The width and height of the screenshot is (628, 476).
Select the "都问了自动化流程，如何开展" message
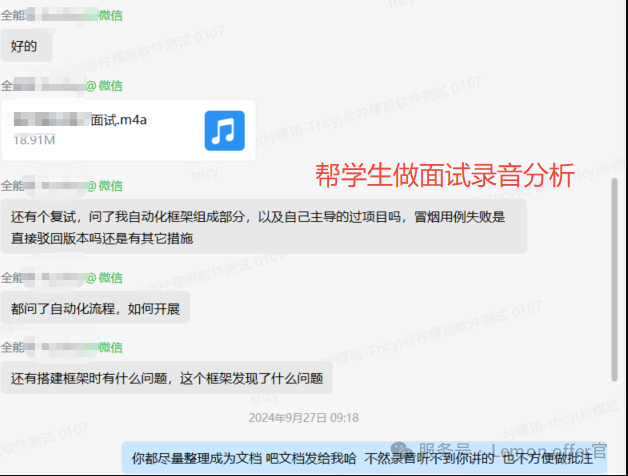click(95, 307)
